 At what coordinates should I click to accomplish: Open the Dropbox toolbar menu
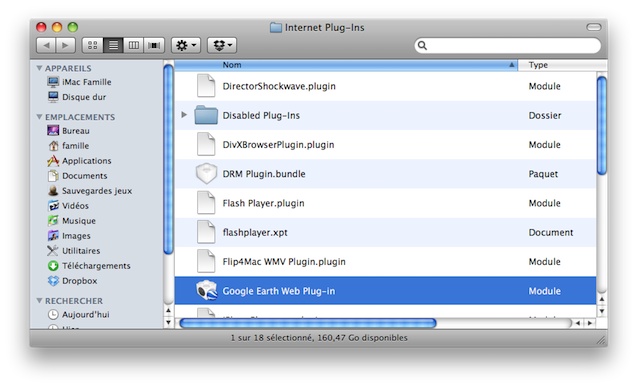[222, 45]
